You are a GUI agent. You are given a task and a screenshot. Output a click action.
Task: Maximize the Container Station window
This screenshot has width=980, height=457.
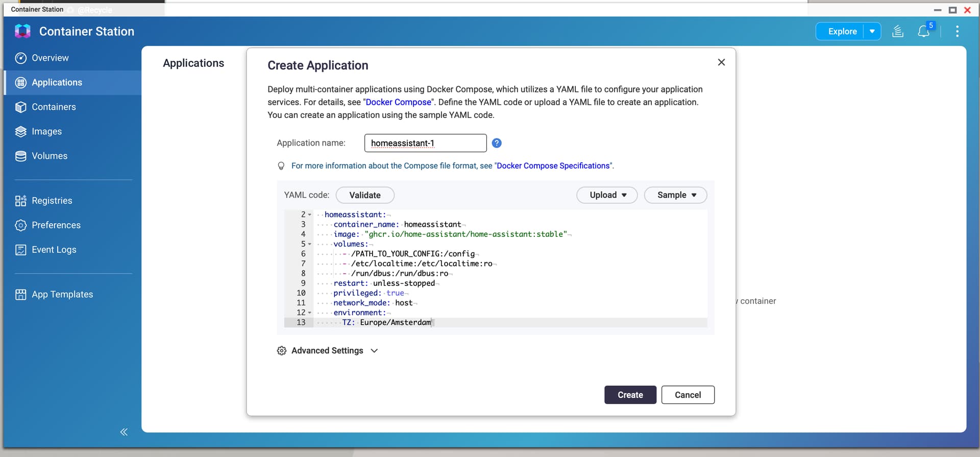pos(952,10)
